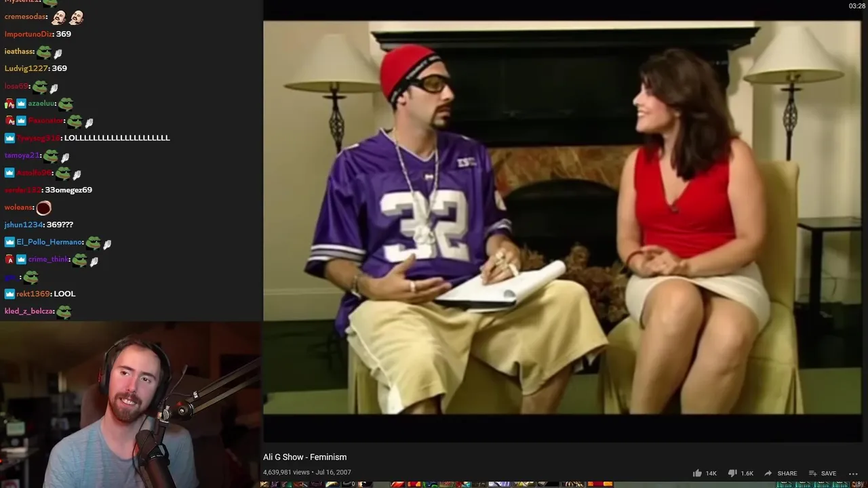Screen dimensions: 868x488
Task: Dislike the video using thumbs down icon
Action: [732, 473]
